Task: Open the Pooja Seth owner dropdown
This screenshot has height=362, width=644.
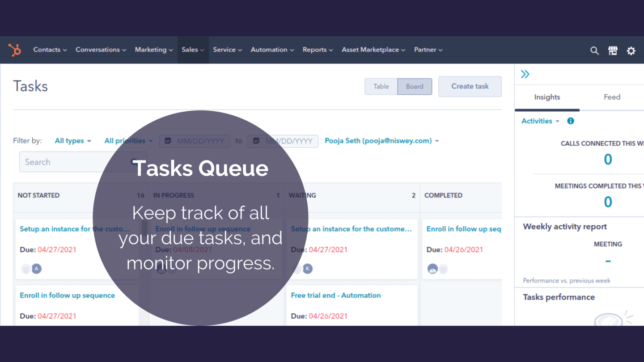Action: 381,141
